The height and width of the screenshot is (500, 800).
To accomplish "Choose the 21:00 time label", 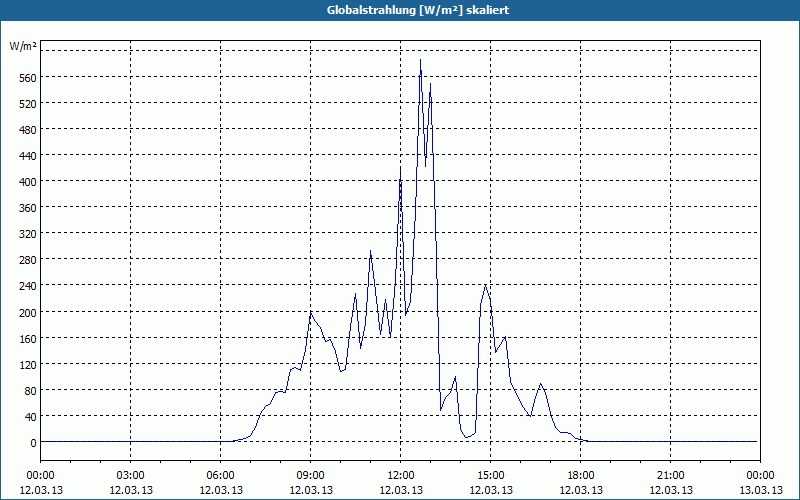I will [670, 476].
